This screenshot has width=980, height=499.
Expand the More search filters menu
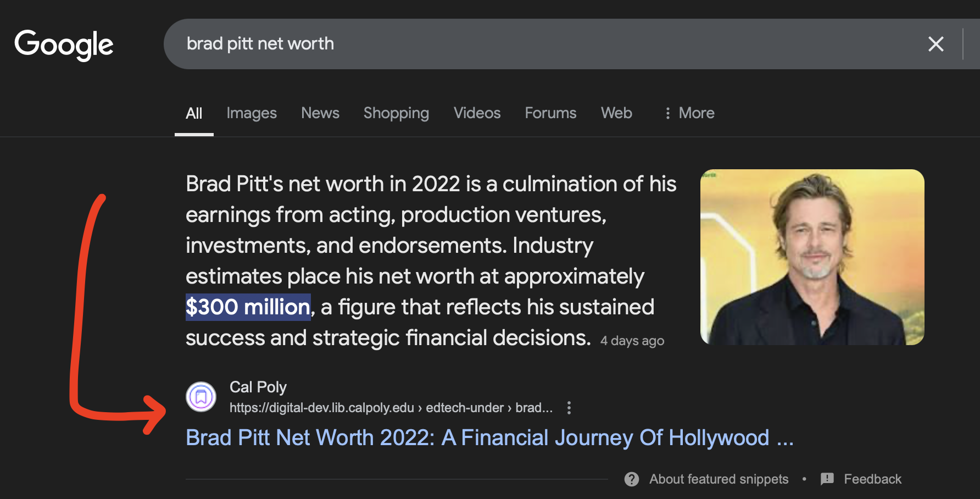pos(689,113)
